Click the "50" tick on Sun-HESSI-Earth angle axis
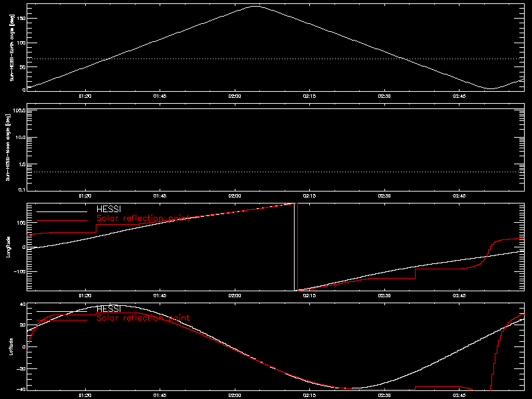This screenshot has width=532, height=399. click(x=23, y=67)
